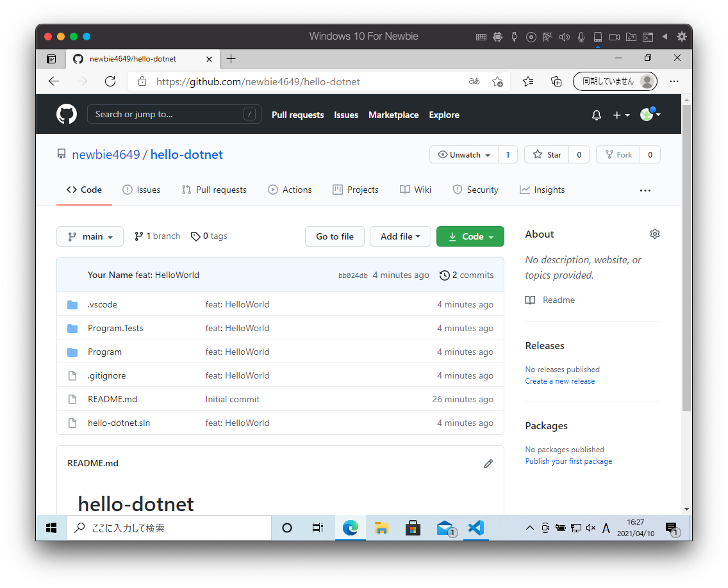The width and height of the screenshot is (728, 588).
Task: Open the user avatar menu
Action: (650, 114)
